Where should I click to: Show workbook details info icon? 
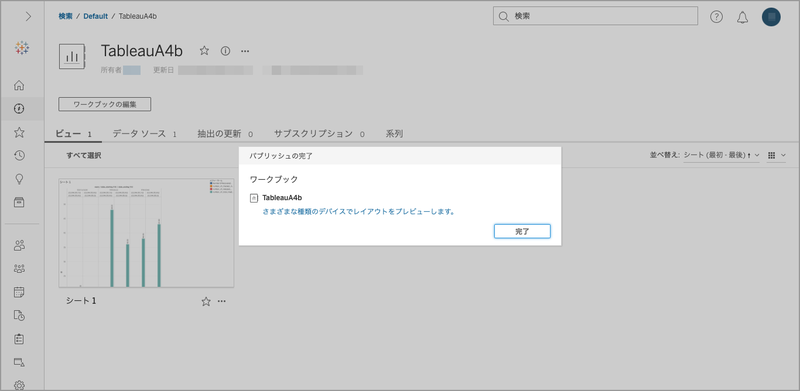click(x=225, y=51)
